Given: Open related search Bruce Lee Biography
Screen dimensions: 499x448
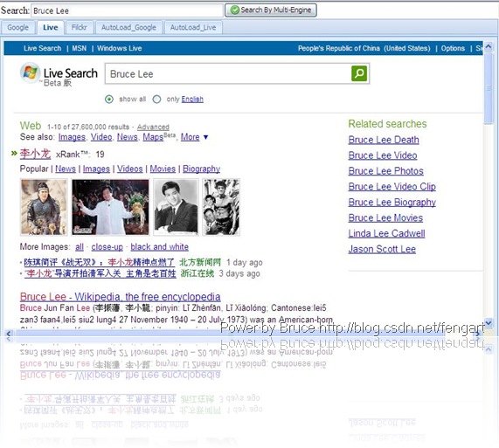Looking at the screenshot, I should click(x=392, y=203).
